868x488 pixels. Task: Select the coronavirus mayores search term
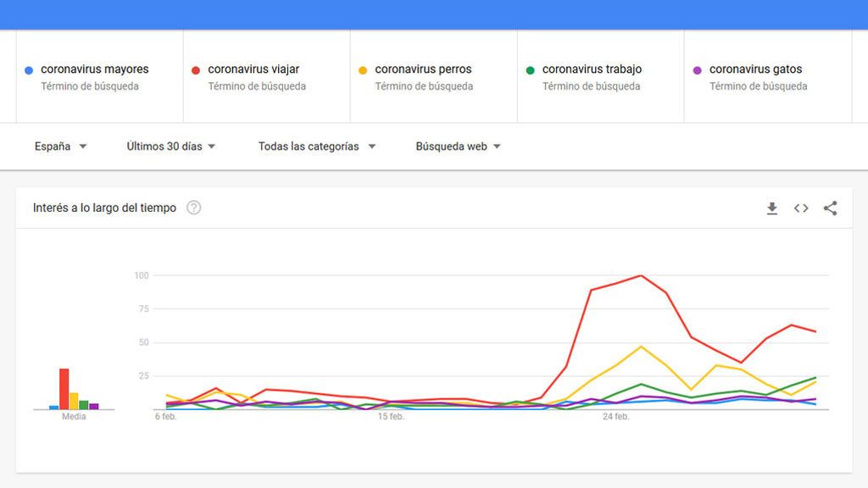tap(95, 69)
